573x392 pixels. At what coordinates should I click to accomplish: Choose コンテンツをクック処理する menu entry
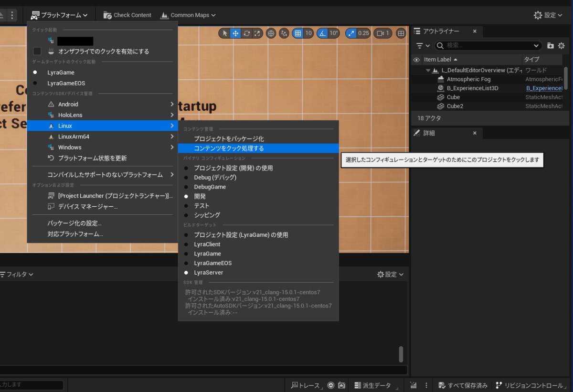tap(258, 148)
